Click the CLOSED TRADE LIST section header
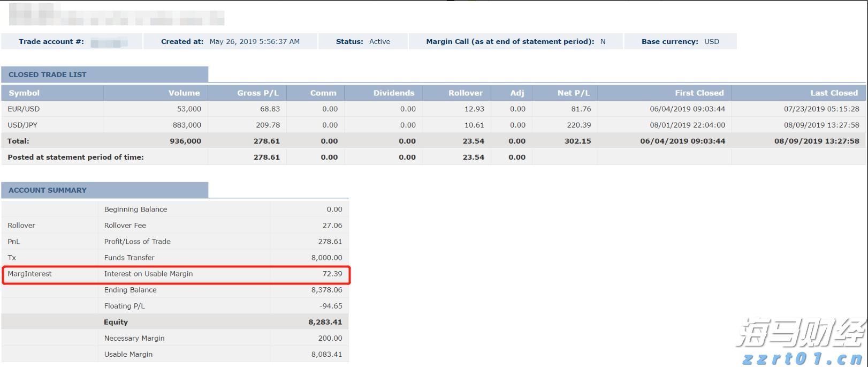Viewport: 868px width, 367px height. tap(48, 74)
